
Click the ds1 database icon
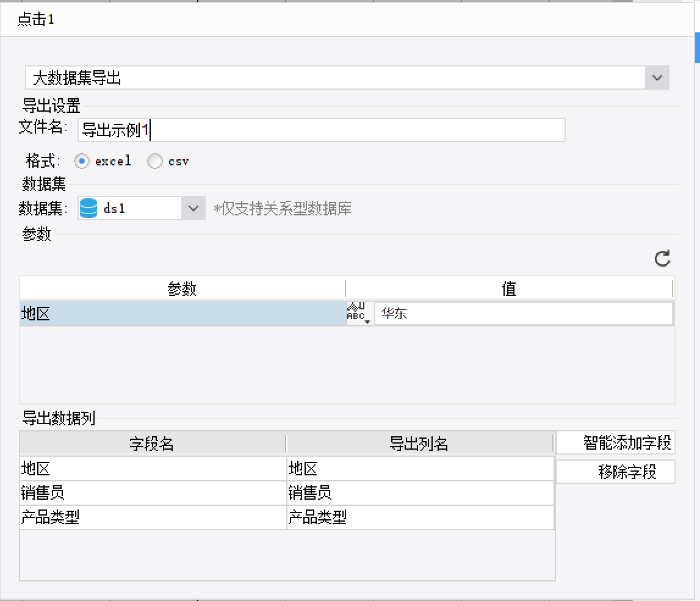pyautogui.click(x=89, y=209)
